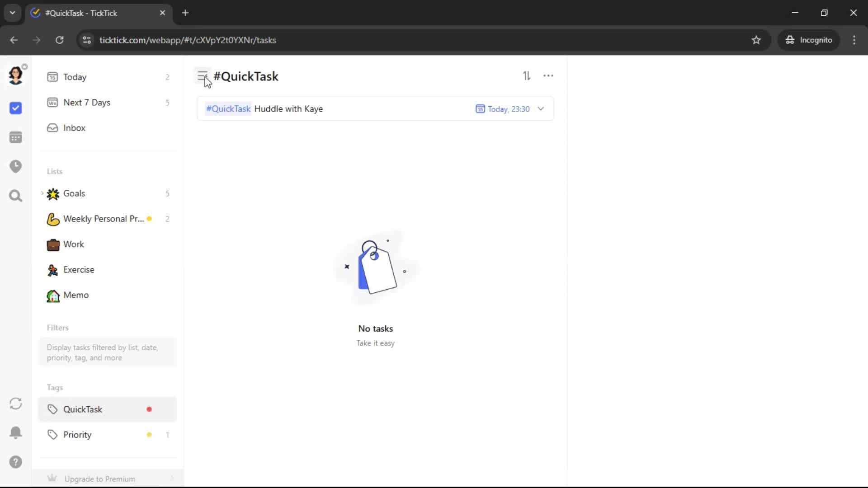Expand the chevron next to Today, 23:30
Screen dimensions: 868x488
541,109
